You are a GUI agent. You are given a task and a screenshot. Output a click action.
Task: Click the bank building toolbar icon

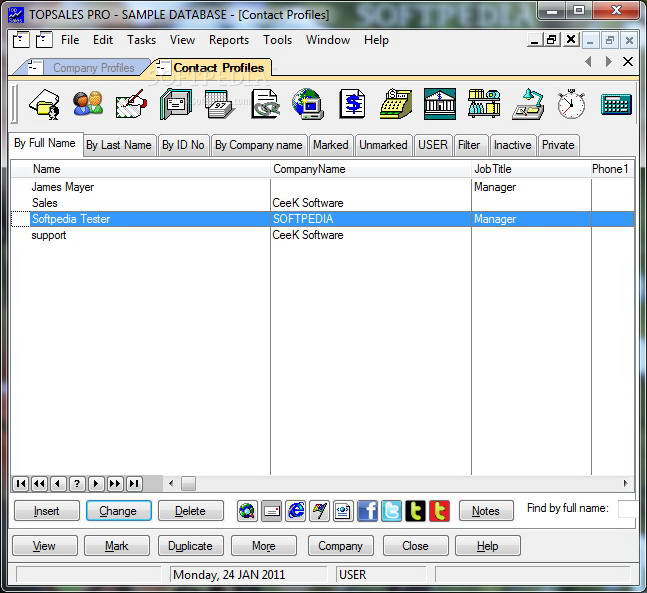440,104
